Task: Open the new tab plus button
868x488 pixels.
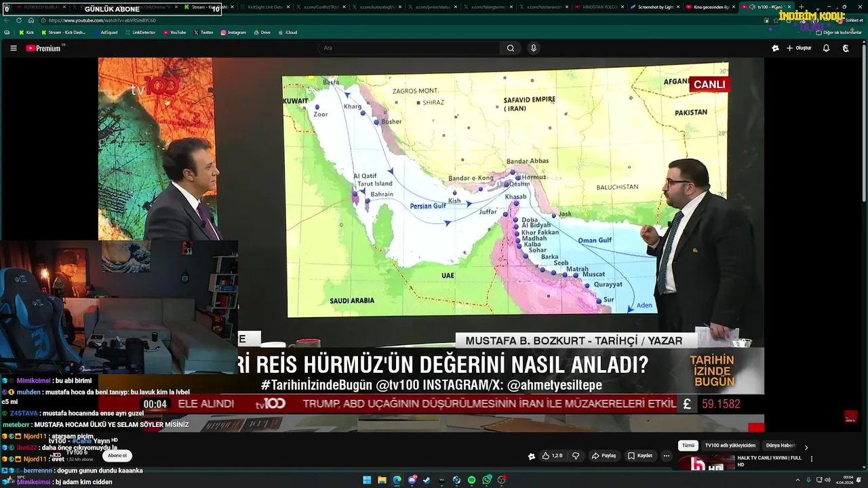Action: (x=801, y=7)
